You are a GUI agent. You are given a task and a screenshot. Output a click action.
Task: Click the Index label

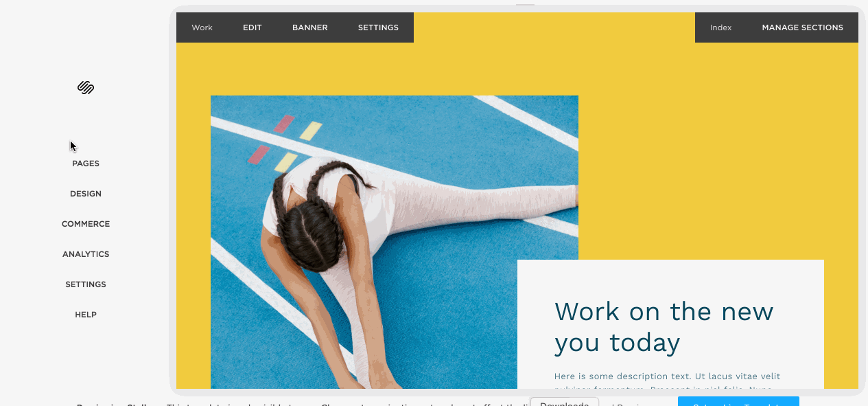pyautogui.click(x=720, y=27)
